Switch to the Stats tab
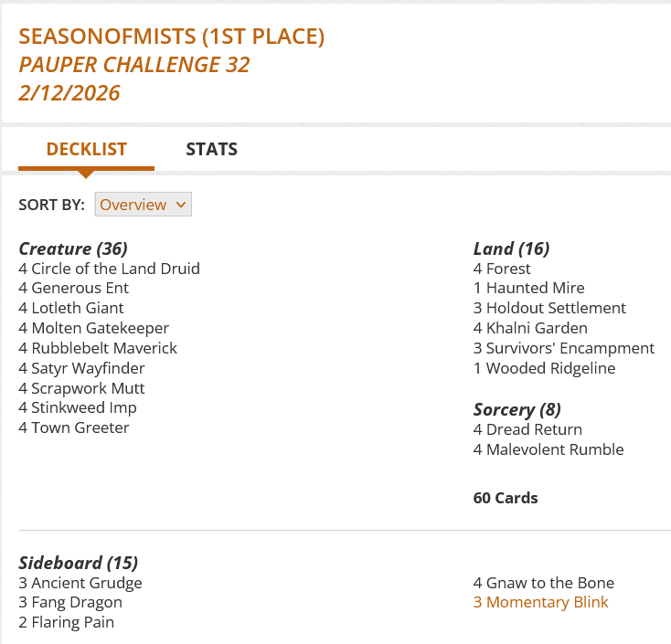This screenshot has height=644, width=671. click(x=211, y=150)
